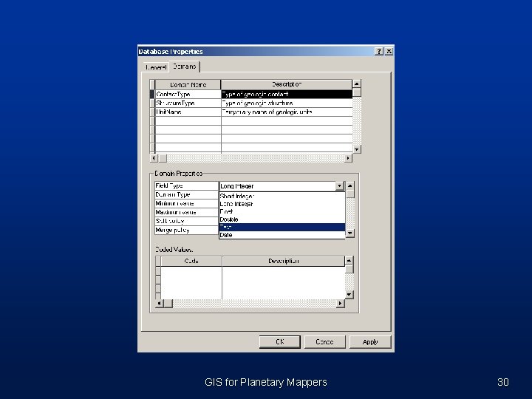
Task: Switch to the General tab
Action: tap(156, 67)
